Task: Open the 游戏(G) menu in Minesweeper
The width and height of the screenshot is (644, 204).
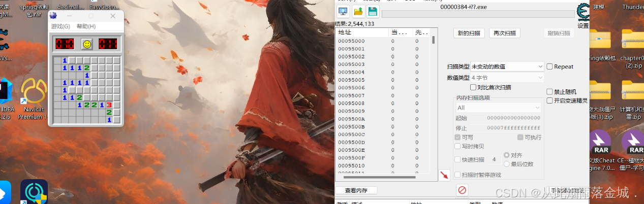Action: point(61,26)
